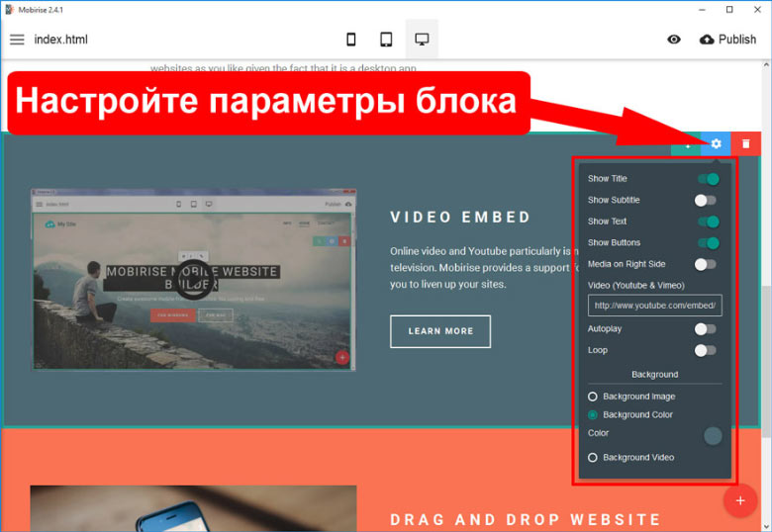Enable Show Subtitle switch
The height and width of the screenshot is (532, 772).
point(705,200)
